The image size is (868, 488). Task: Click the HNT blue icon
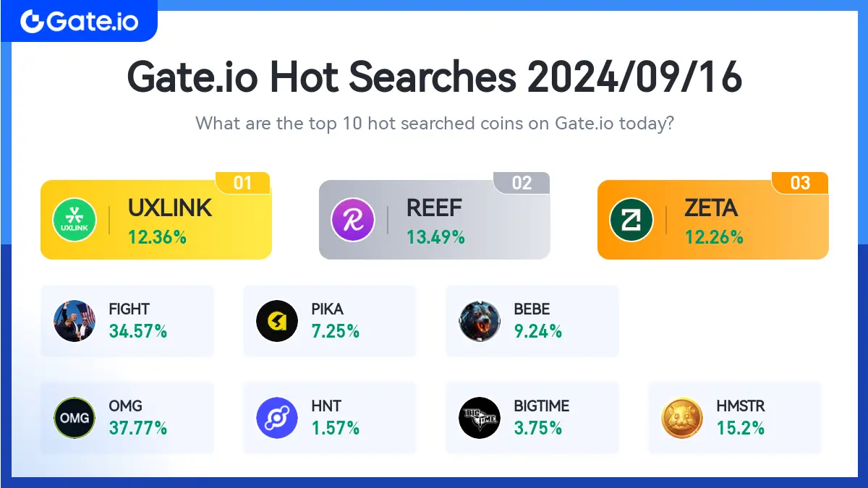point(277,418)
